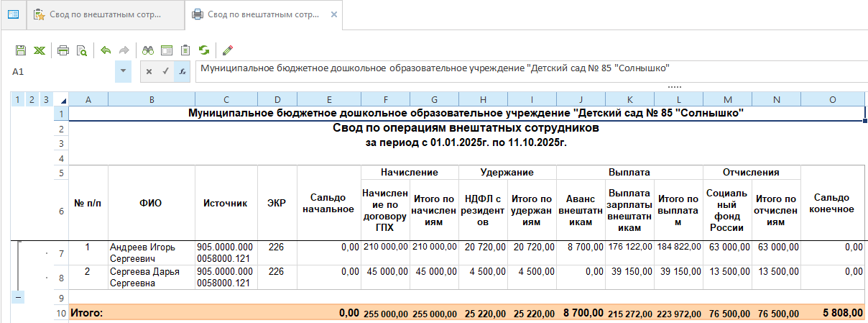Show outline level 3 grouping
Screen dimensions: 868x323
[x=46, y=99]
